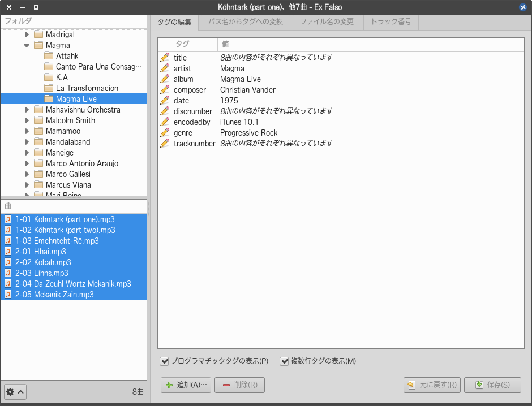This screenshot has height=406, width=532.
Task: Click the pencil icon beside tracknumber tag
Action: coord(165,144)
